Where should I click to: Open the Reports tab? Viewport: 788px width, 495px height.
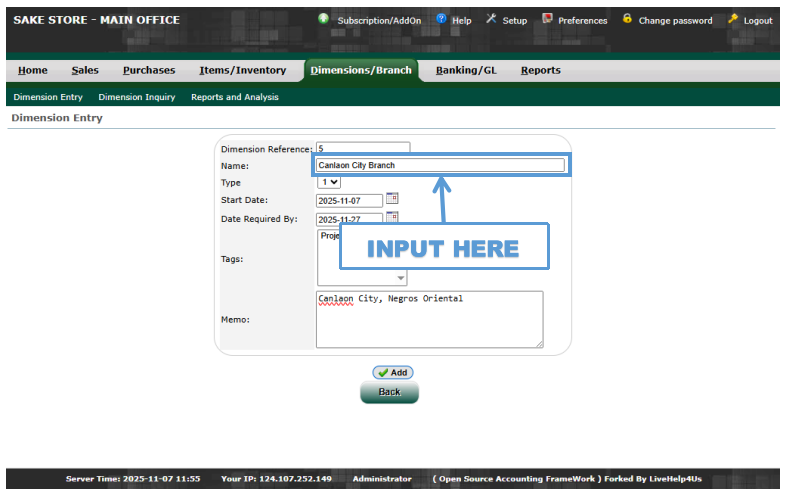pyautogui.click(x=540, y=70)
